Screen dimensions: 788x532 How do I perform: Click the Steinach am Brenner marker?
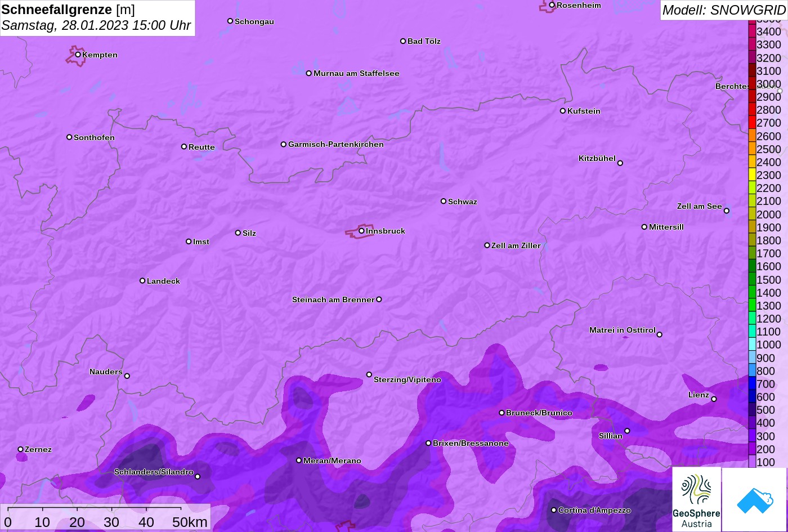tap(379, 299)
